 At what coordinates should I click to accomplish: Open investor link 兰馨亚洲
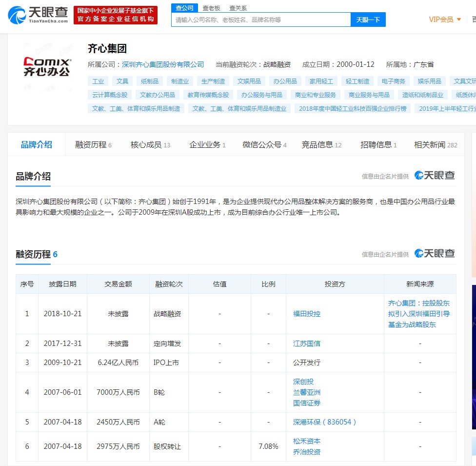[307, 392]
